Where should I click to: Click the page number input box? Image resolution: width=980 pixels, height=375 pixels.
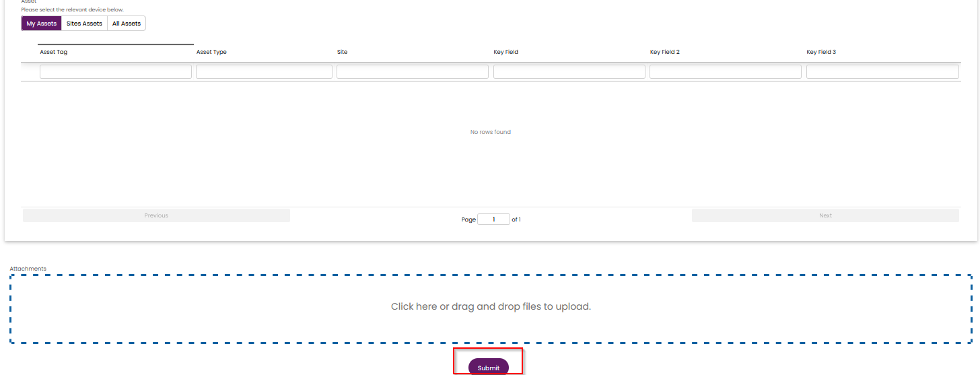[x=493, y=219]
